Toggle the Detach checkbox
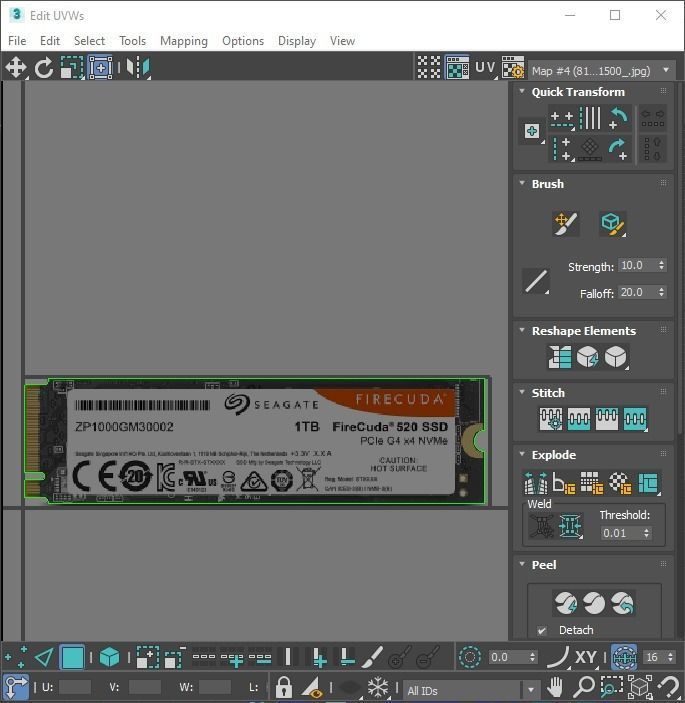685x703 pixels. tap(542, 631)
